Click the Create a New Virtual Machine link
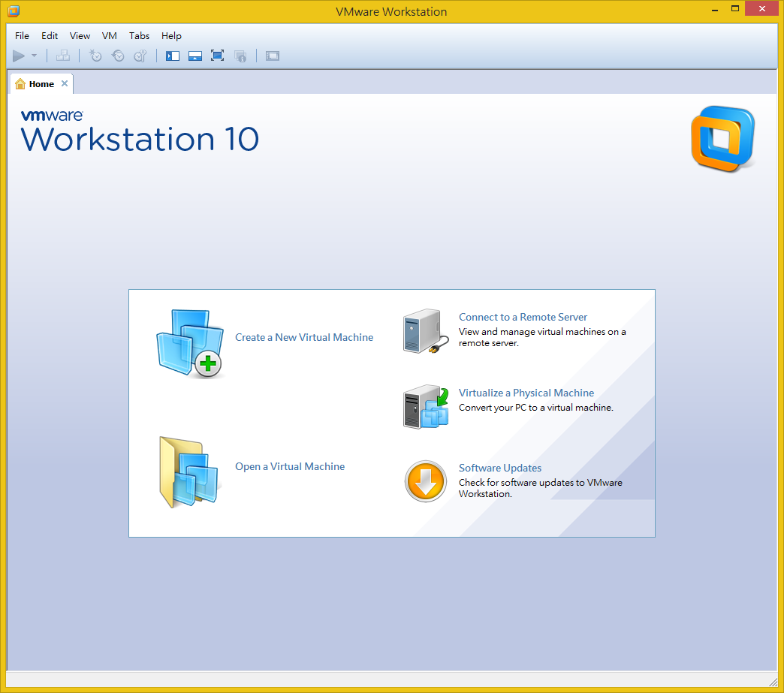The height and width of the screenshot is (693, 784). click(304, 338)
